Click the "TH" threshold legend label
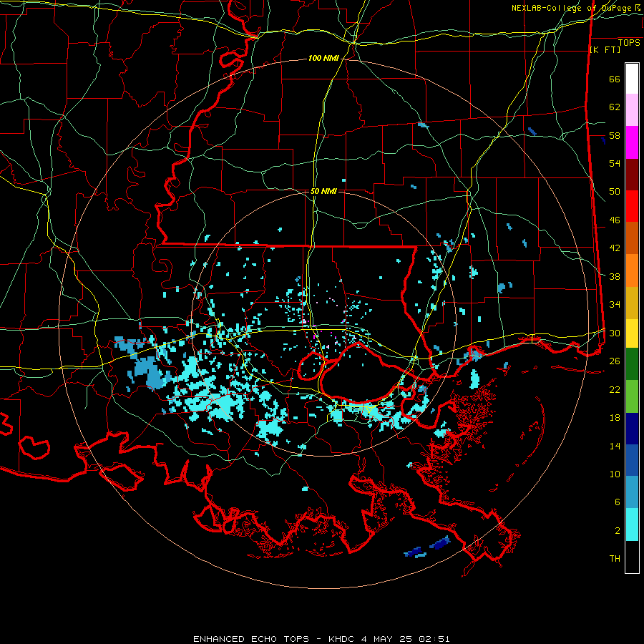The height and width of the screenshot is (644, 644). pyautogui.click(x=615, y=559)
